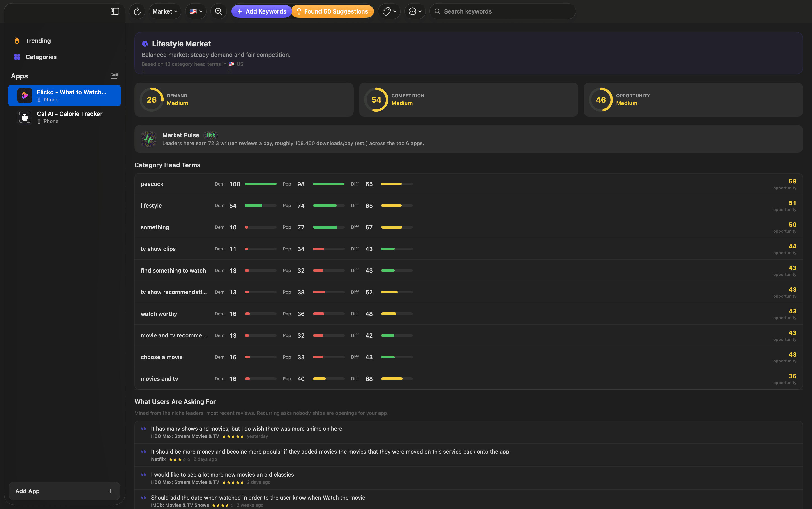812x509 pixels.
Task: Click the Lifestyle Market pie icon
Action: click(x=145, y=44)
